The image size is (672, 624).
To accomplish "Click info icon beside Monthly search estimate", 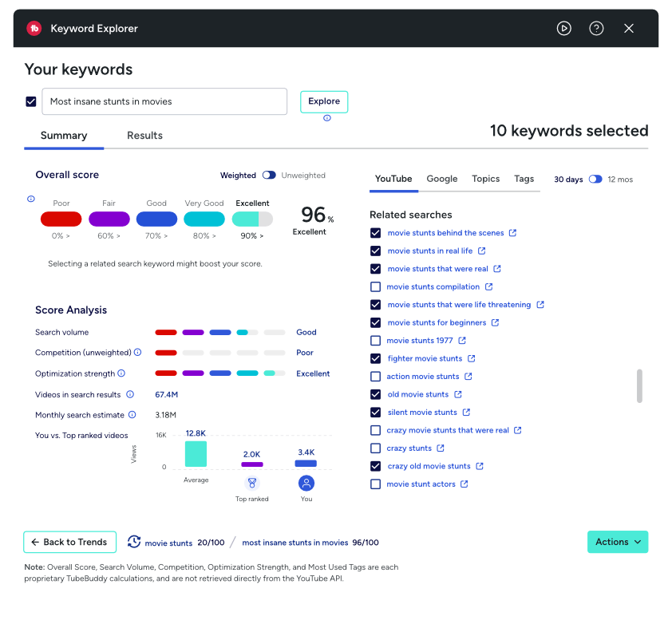I will click(132, 415).
